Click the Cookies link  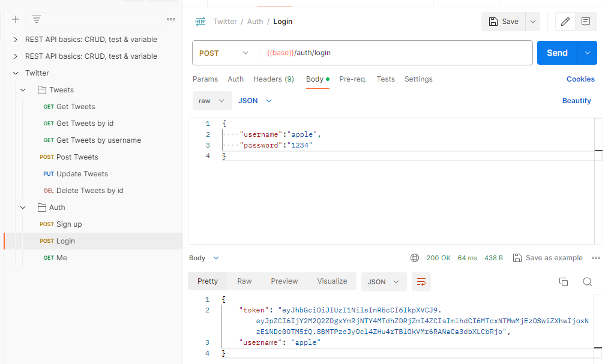580,79
